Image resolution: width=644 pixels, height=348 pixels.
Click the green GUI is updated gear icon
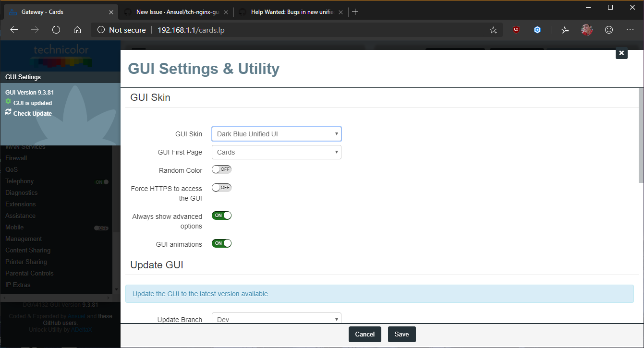click(x=8, y=102)
